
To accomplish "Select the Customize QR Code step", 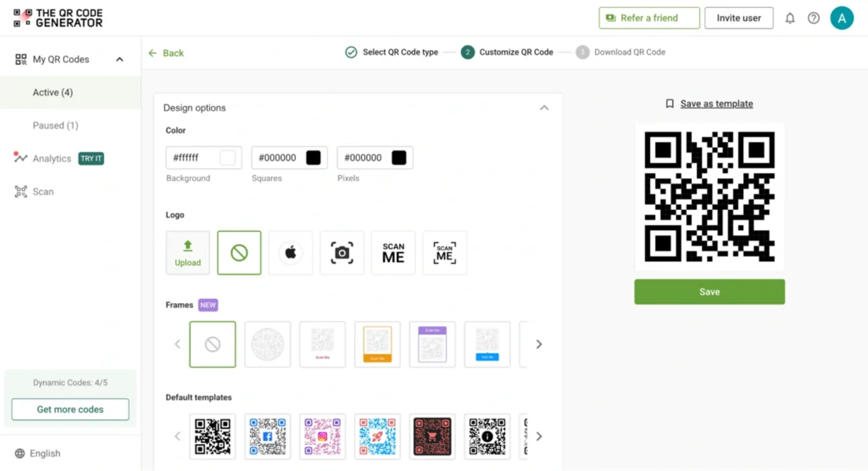I will [x=507, y=52].
